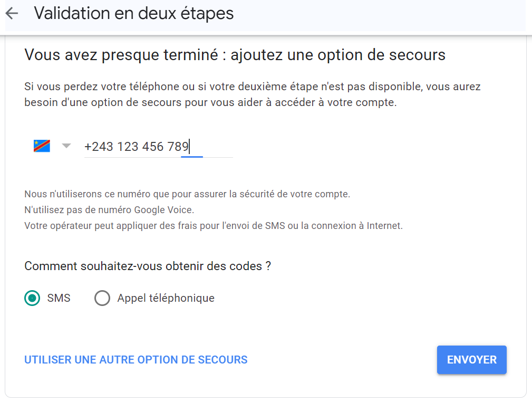
Task: Click the SMS option label text
Action: (59, 298)
